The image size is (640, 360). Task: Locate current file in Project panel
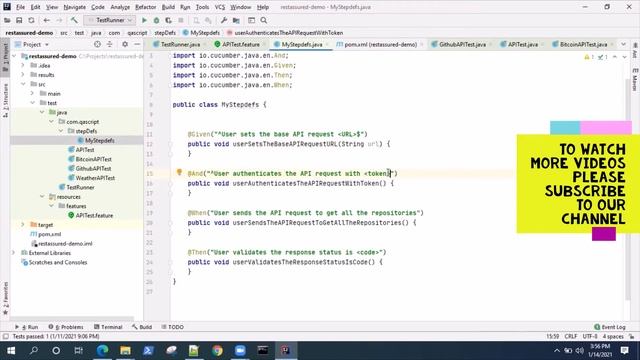(x=97, y=44)
